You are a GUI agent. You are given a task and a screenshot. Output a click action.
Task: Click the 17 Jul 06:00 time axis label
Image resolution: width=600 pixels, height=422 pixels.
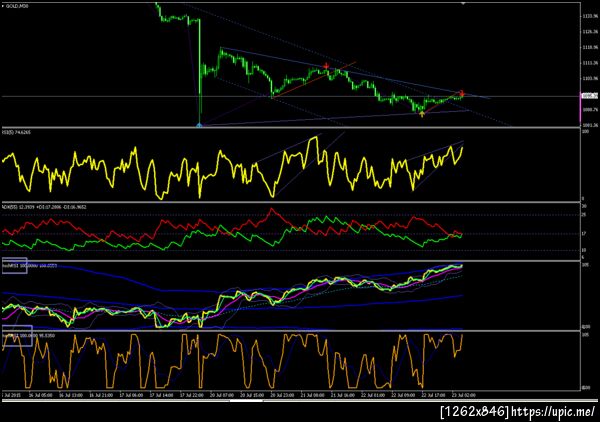tap(129, 395)
